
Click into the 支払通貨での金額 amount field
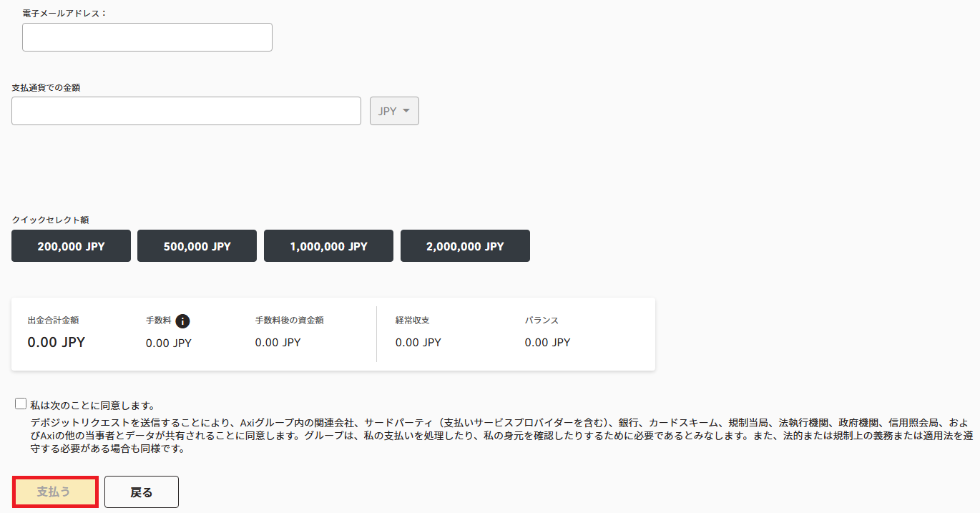click(x=186, y=111)
